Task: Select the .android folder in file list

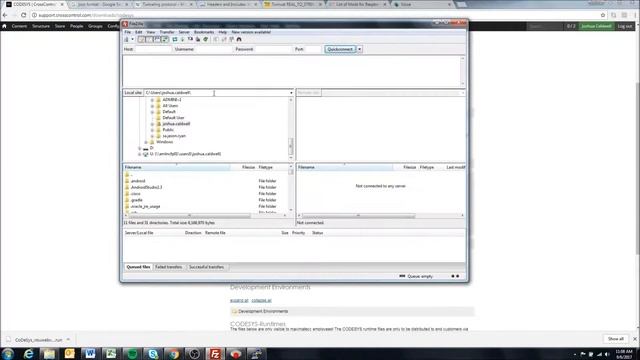Action: [138, 181]
